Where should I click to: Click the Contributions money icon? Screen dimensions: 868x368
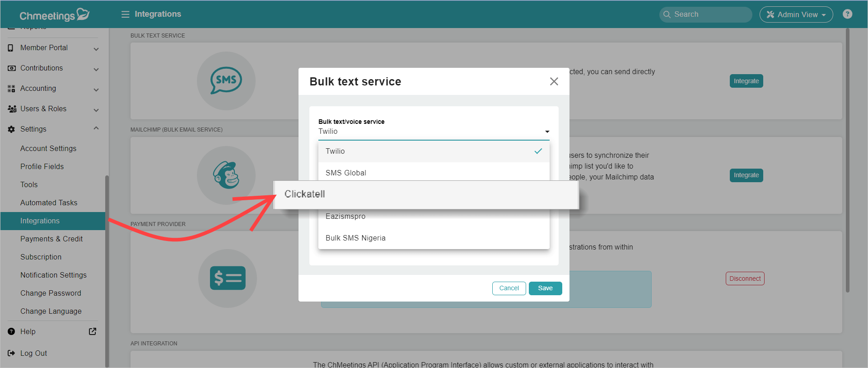point(11,68)
